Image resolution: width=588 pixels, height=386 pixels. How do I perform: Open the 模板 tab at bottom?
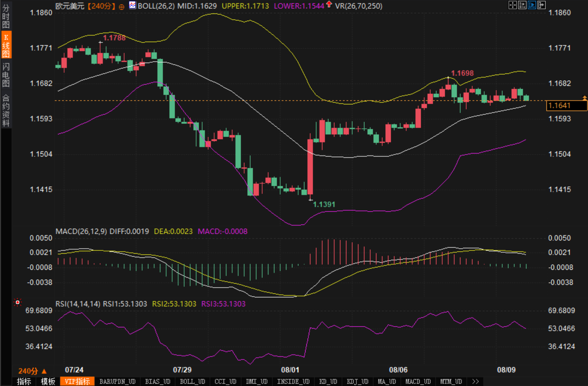pos(48,381)
